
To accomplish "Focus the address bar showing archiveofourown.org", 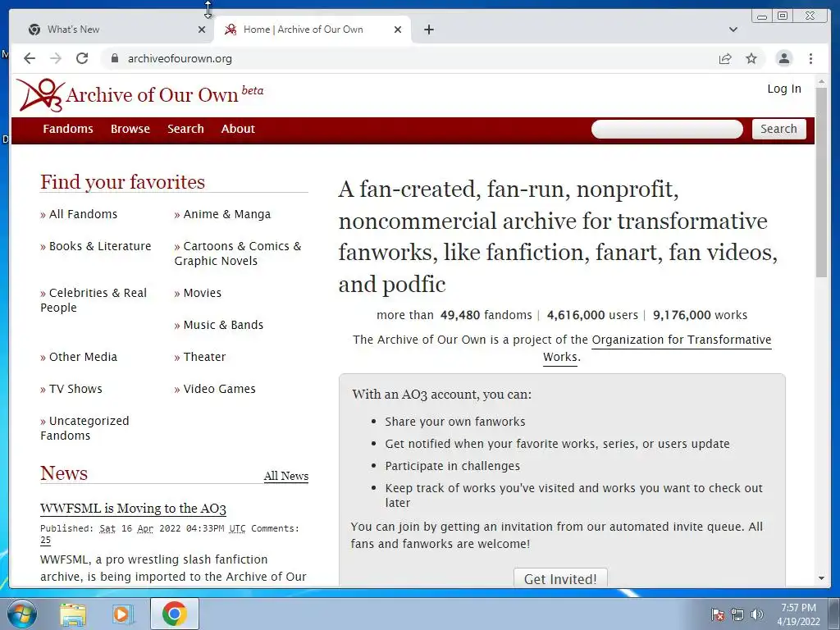I will (x=407, y=58).
